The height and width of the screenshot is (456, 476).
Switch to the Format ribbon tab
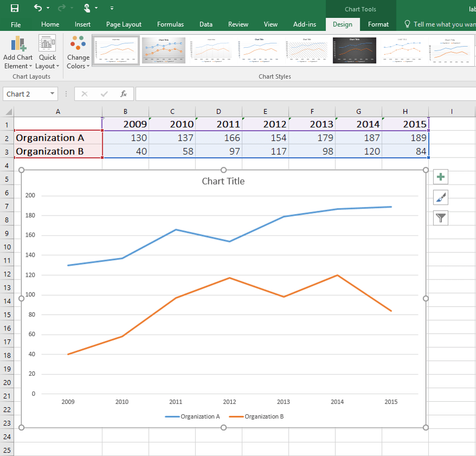coord(378,24)
